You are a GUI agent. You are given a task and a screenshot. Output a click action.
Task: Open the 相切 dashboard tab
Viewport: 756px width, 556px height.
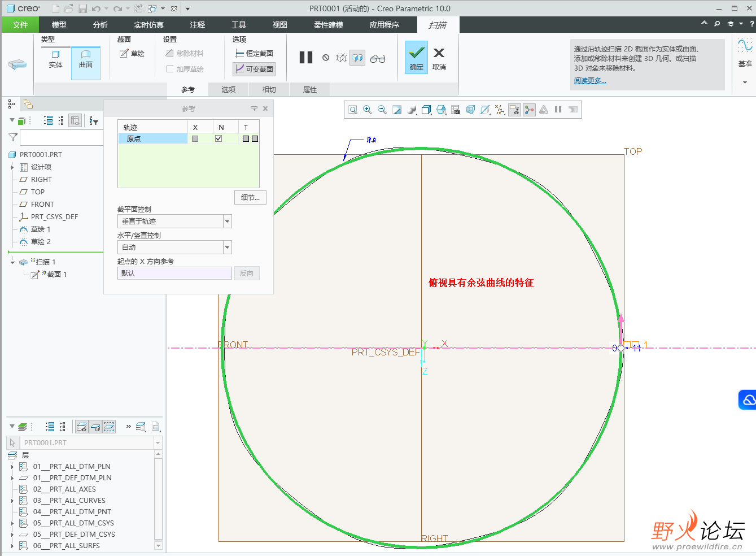pos(269,89)
